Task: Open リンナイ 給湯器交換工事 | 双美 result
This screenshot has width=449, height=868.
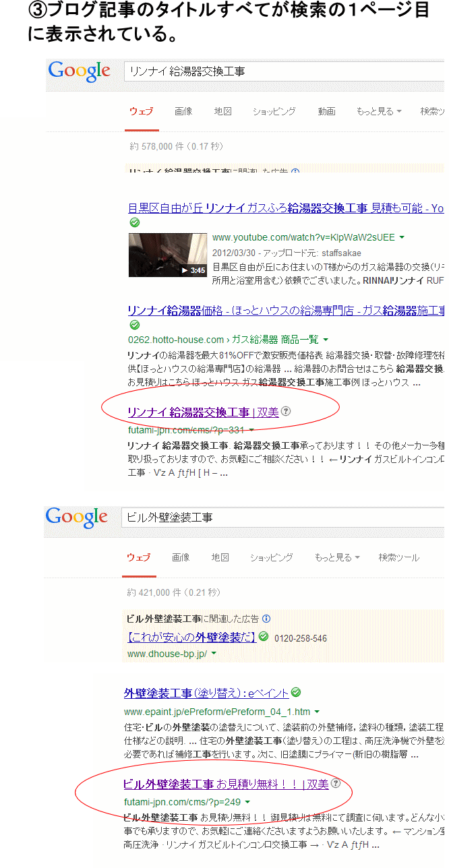Action: coord(203,412)
